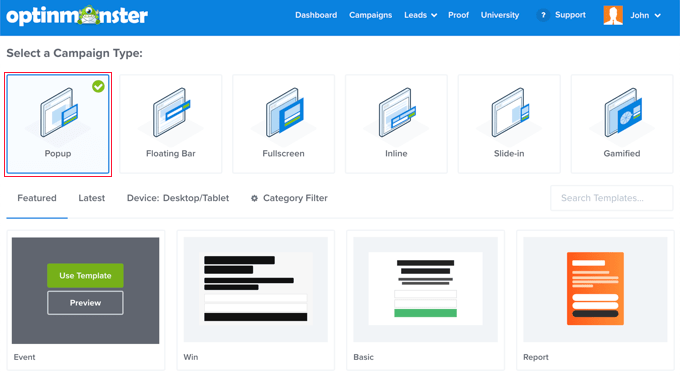
Task: Select the Floating Bar campaign icon
Action: (x=171, y=112)
